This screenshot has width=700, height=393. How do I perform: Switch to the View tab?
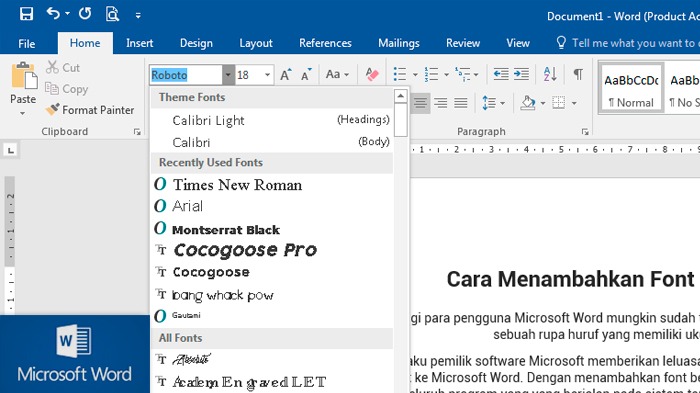coord(518,43)
